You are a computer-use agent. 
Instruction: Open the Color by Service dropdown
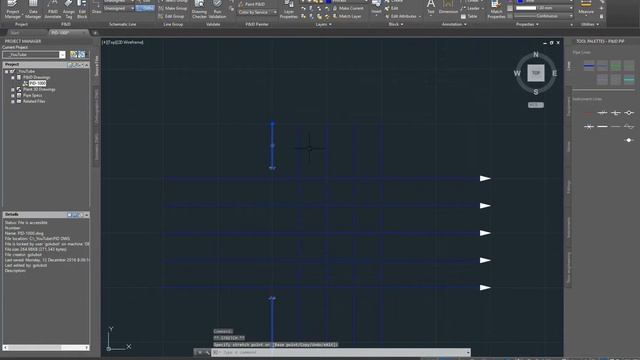point(257,12)
